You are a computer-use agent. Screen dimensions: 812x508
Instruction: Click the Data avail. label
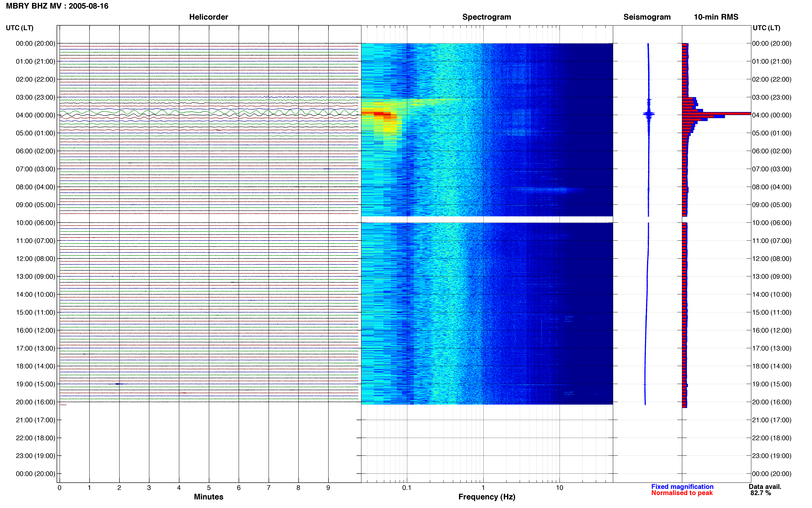(765, 486)
